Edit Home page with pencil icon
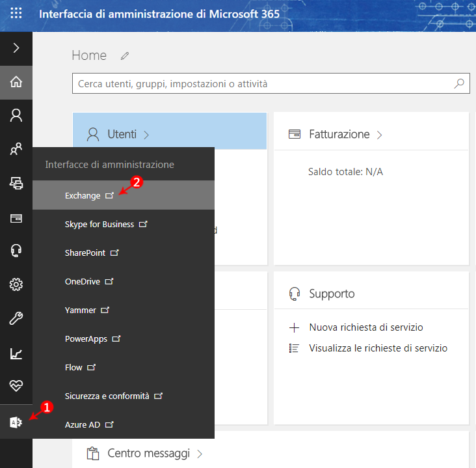Viewport: 476px width, 468px height. (x=125, y=56)
